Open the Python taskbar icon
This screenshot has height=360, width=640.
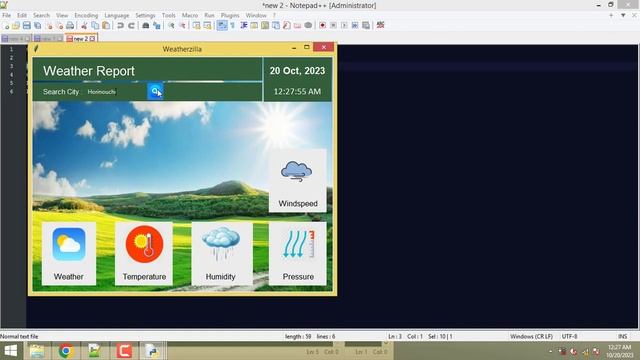pos(153,351)
